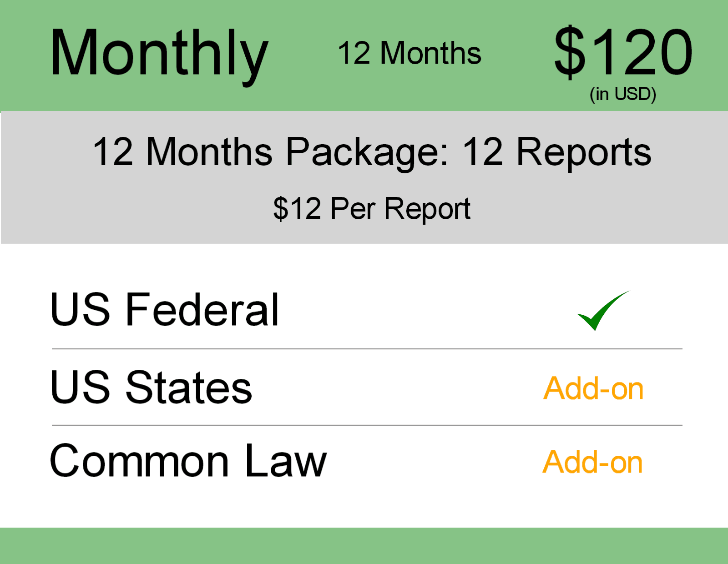Click the $120 price

pos(623,51)
